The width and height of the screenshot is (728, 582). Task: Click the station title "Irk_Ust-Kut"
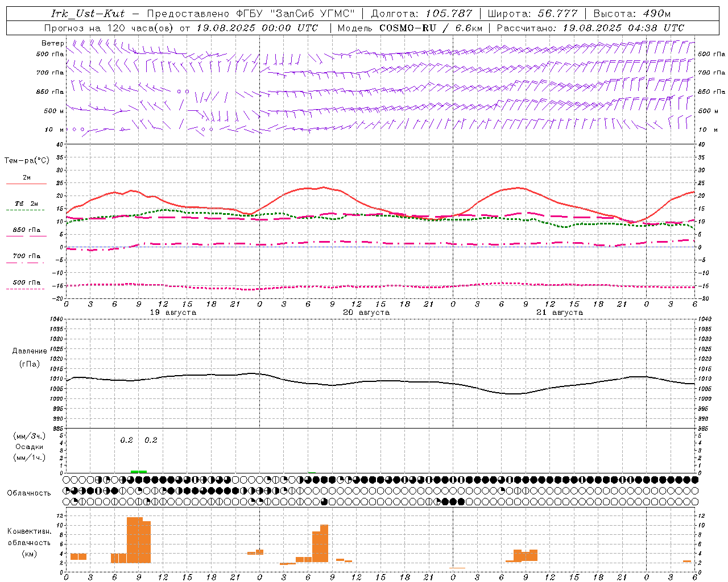[x=88, y=14]
